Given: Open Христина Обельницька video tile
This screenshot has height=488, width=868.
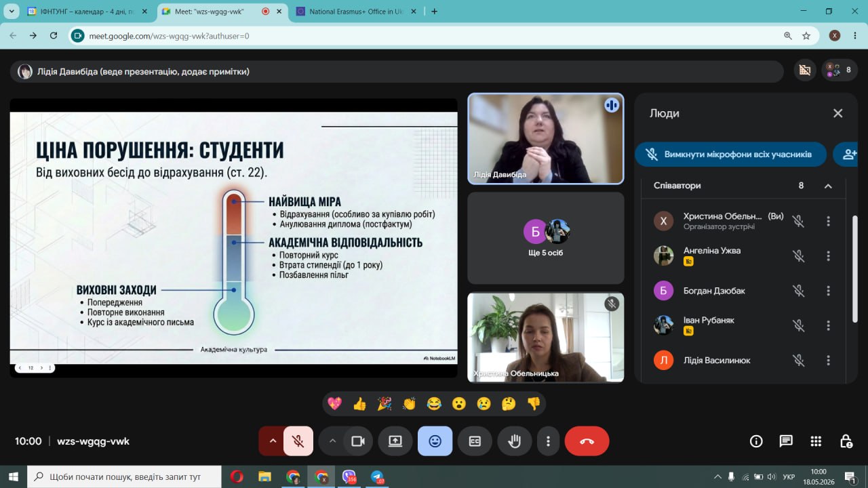Looking at the screenshot, I should [x=546, y=337].
